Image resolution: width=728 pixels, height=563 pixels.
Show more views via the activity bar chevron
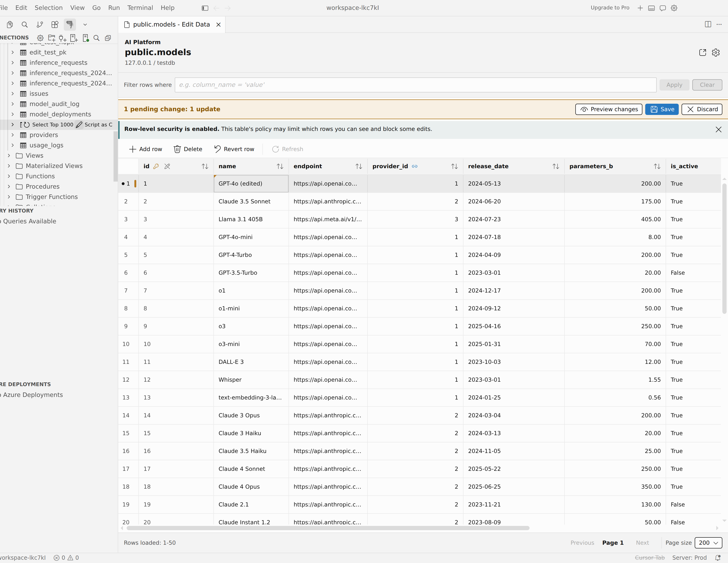85,24
